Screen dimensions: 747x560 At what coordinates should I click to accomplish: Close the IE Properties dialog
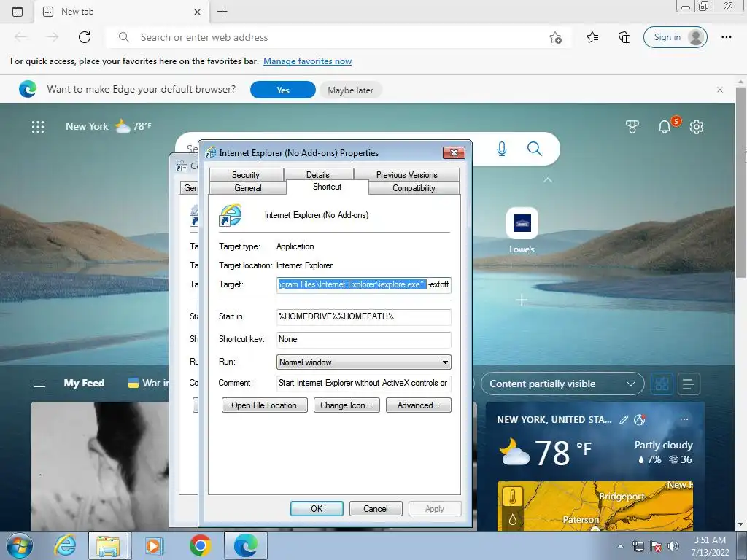[454, 152]
